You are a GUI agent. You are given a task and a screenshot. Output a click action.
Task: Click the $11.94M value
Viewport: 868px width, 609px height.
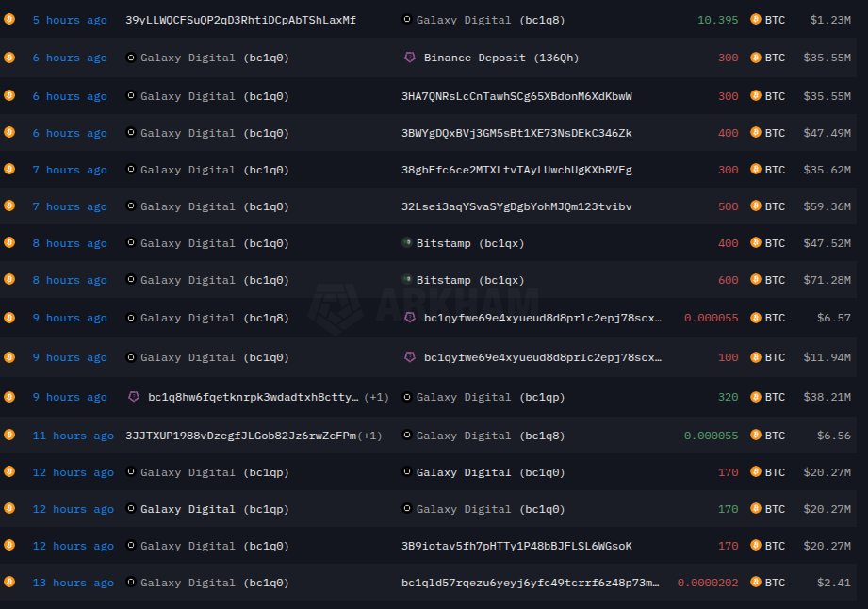click(x=827, y=357)
